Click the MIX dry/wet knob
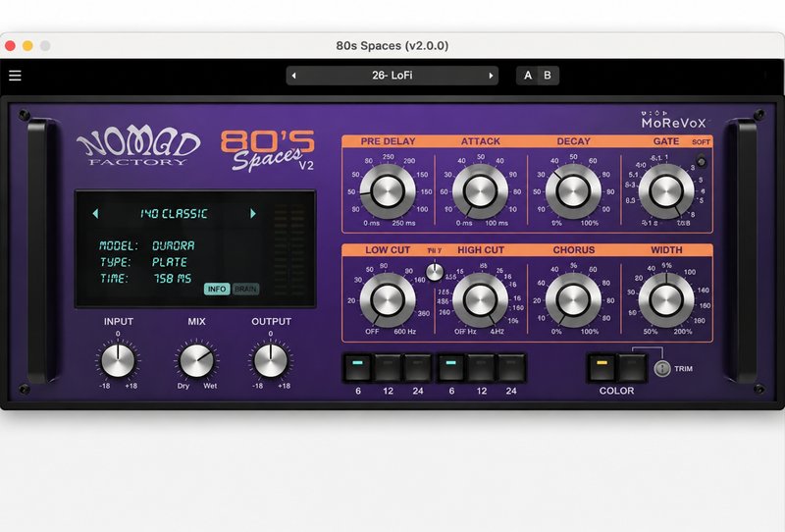Screen dimensions: 785x532 [x=197, y=360]
